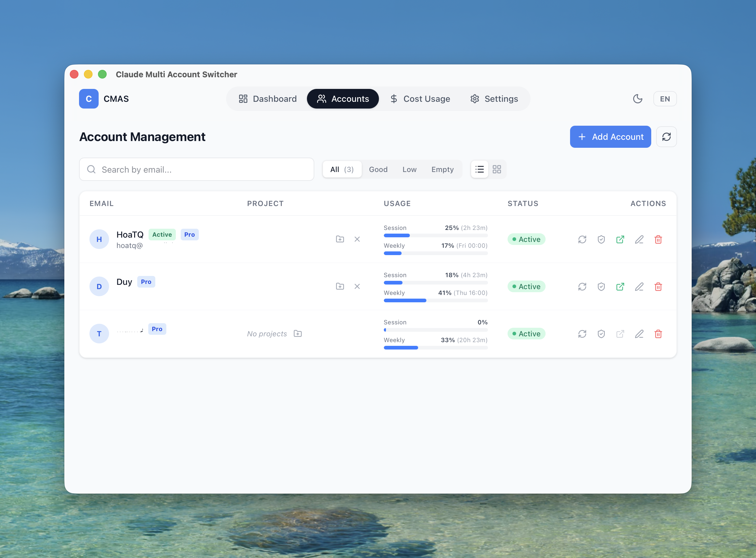Click the shield icon in T account row
This screenshot has height=558, width=756.
[x=601, y=334]
